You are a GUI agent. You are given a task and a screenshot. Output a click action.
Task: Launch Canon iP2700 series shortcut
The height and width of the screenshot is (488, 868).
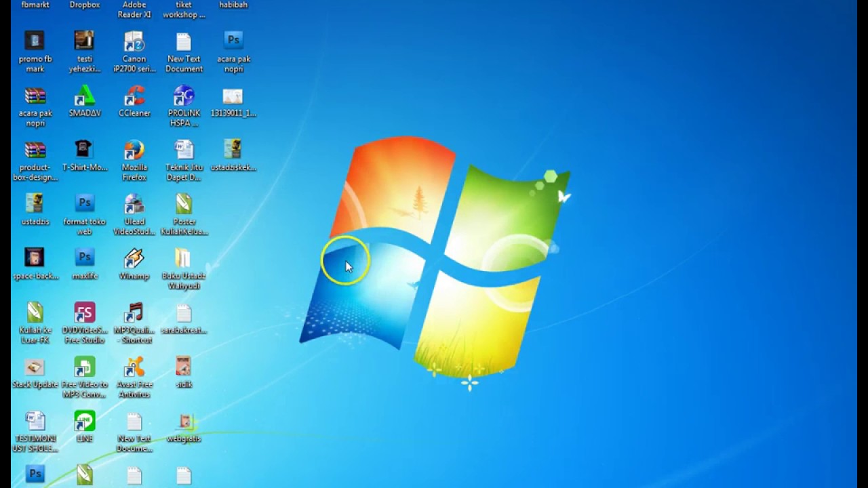point(134,41)
